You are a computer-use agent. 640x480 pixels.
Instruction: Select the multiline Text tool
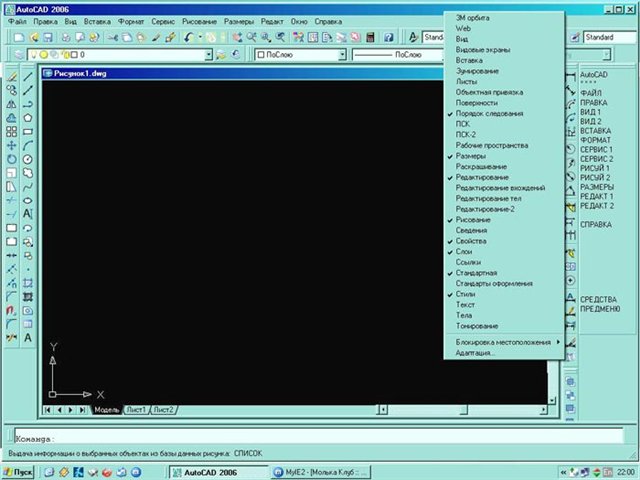[28, 338]
